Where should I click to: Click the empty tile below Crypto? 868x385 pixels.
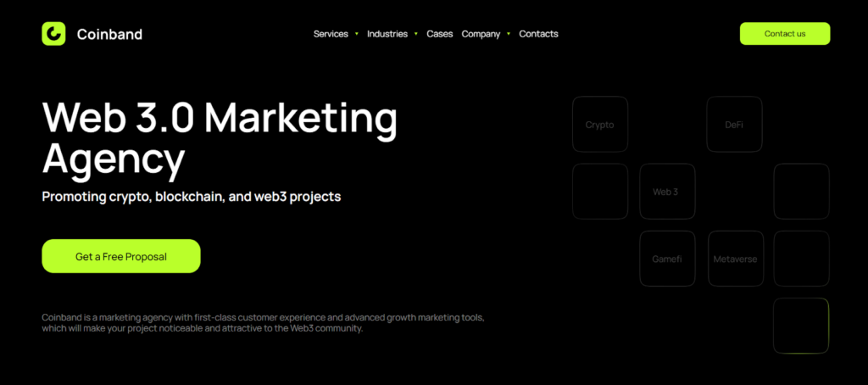pyautogui.click(x=600, y=192)
